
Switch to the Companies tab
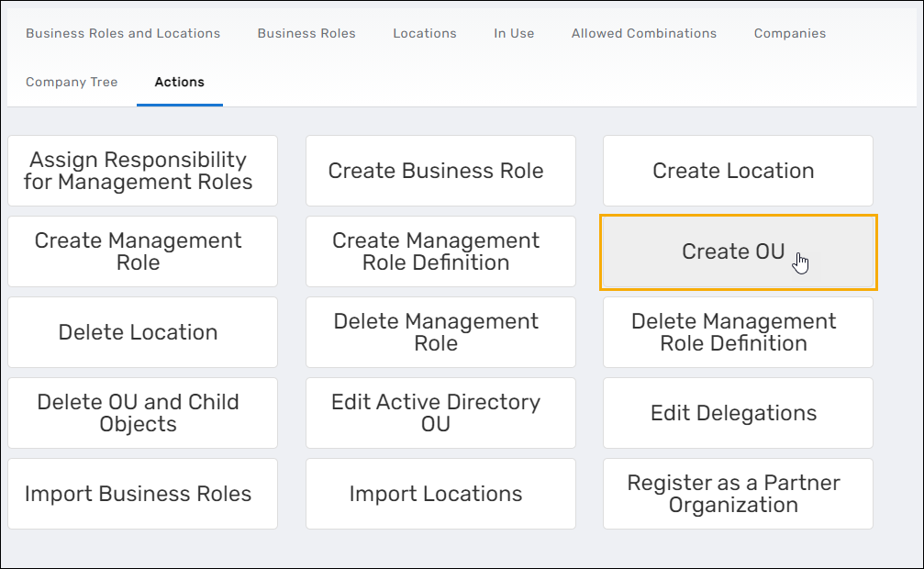pyautogui.click(x=789, y=33)
